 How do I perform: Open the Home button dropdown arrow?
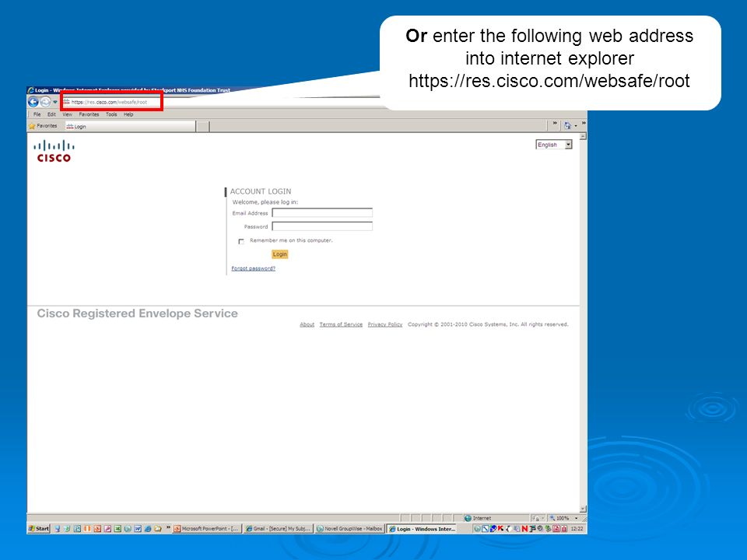[x=576, y=126]
